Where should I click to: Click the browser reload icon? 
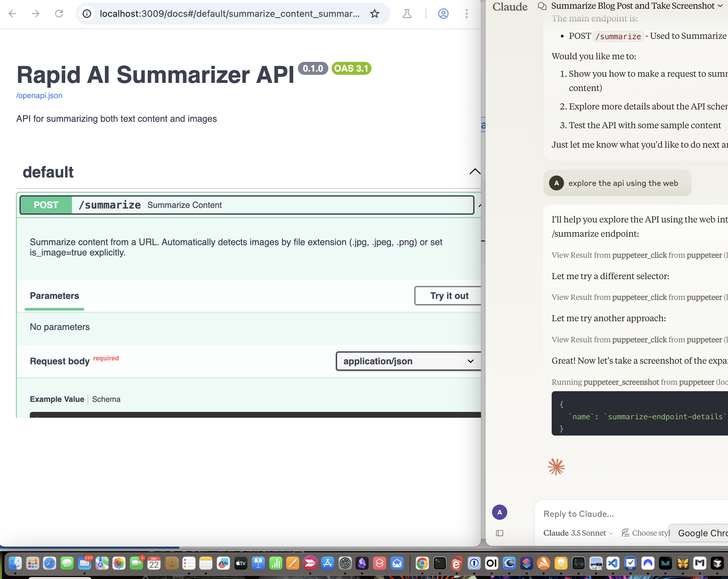59,14
